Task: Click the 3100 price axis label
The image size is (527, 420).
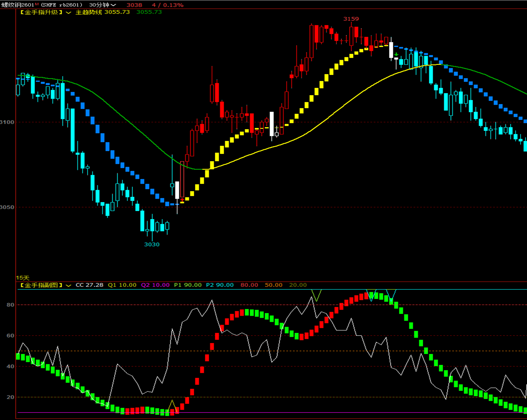Action: point(7,122)
